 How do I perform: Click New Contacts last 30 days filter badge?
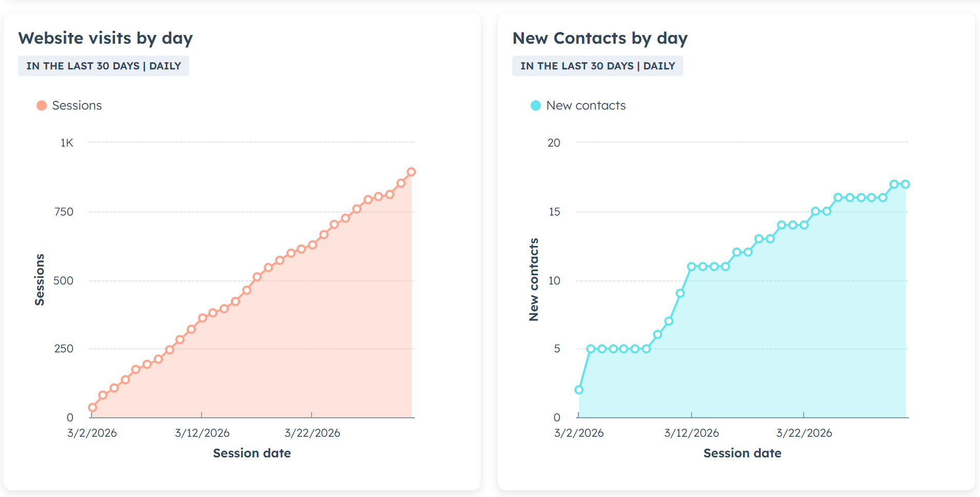tap(597, 66)
